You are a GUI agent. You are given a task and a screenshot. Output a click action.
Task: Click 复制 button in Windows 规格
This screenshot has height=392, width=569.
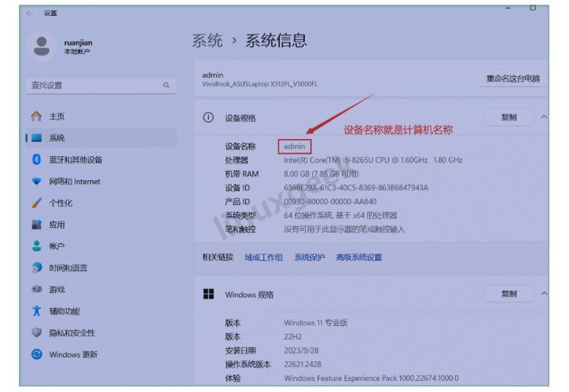click(508, 294)
